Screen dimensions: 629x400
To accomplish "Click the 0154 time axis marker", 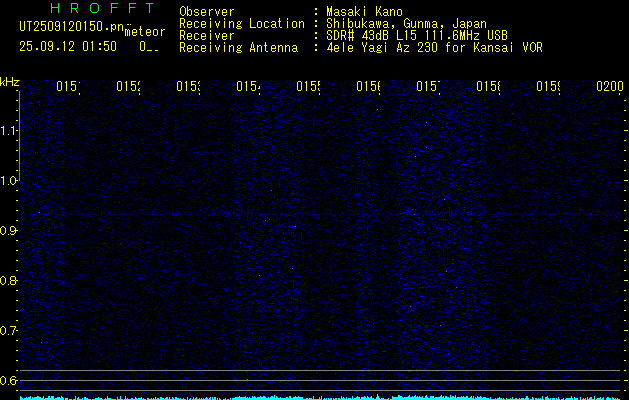I will tap(248, 86).
